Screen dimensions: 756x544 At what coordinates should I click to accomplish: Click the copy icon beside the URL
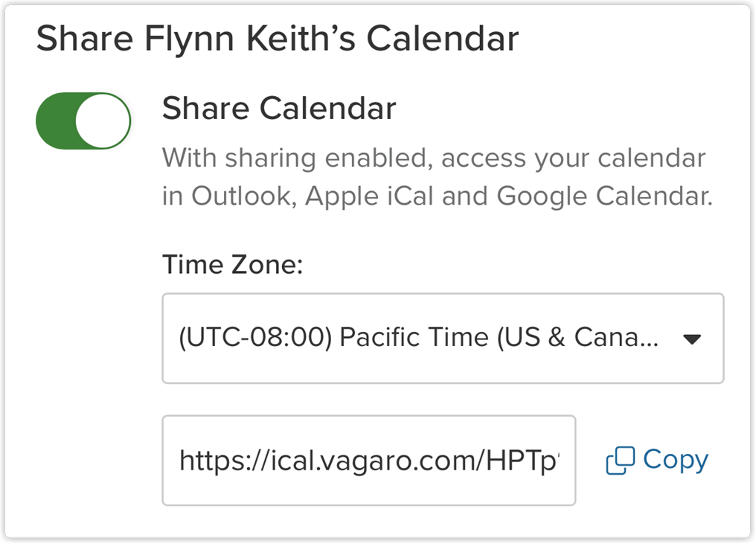[620, 461]
